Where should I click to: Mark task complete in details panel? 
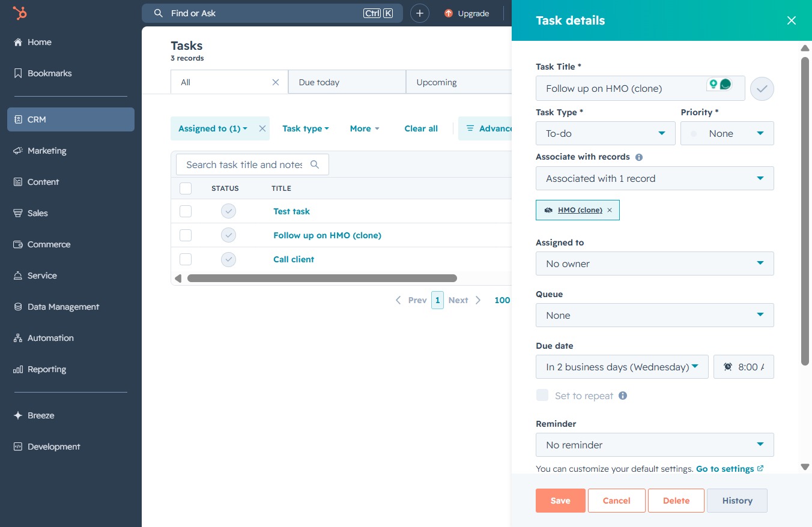[762, 89]
